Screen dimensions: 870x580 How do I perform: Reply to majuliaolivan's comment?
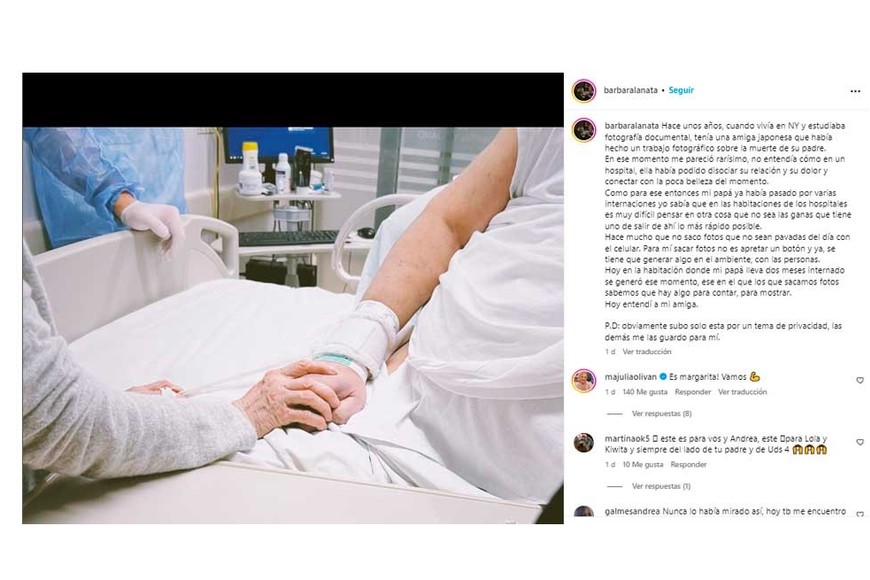pos(692,392)
